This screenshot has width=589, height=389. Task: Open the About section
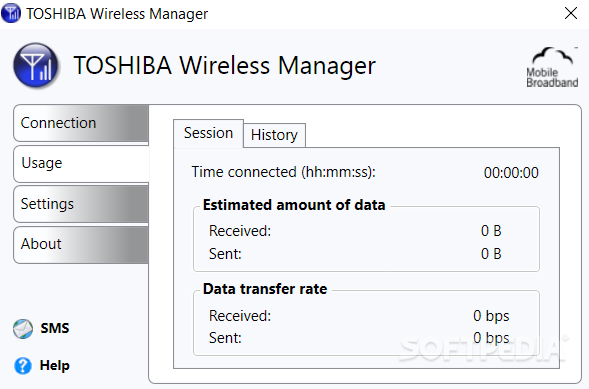[x=81, y=244]
